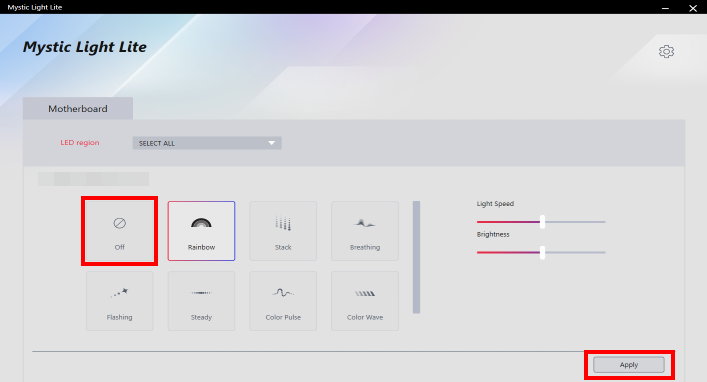Adjust the Brightness slider handle
The height and width of the screenshot is (382, 707).
(x=542, y=253)
